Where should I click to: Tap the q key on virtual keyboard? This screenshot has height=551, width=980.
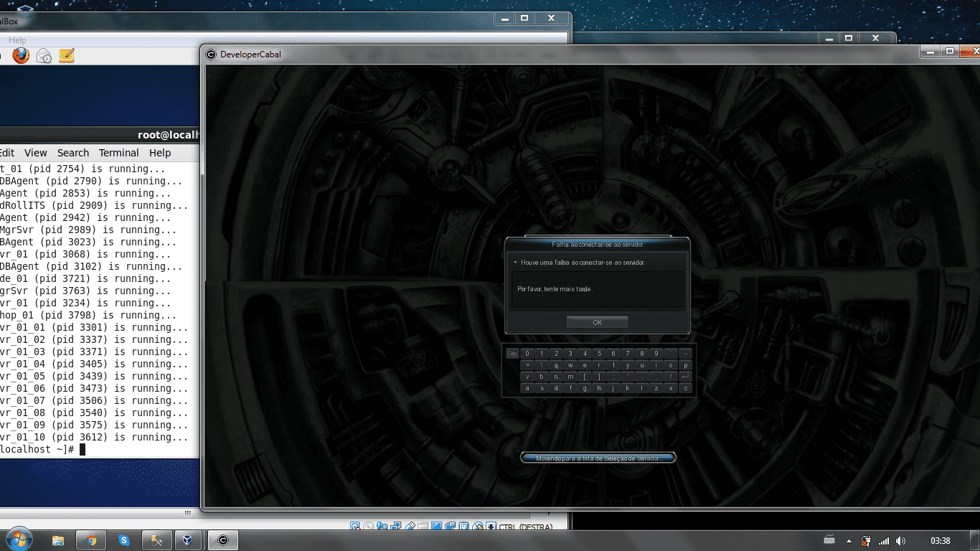click(556, 364)
